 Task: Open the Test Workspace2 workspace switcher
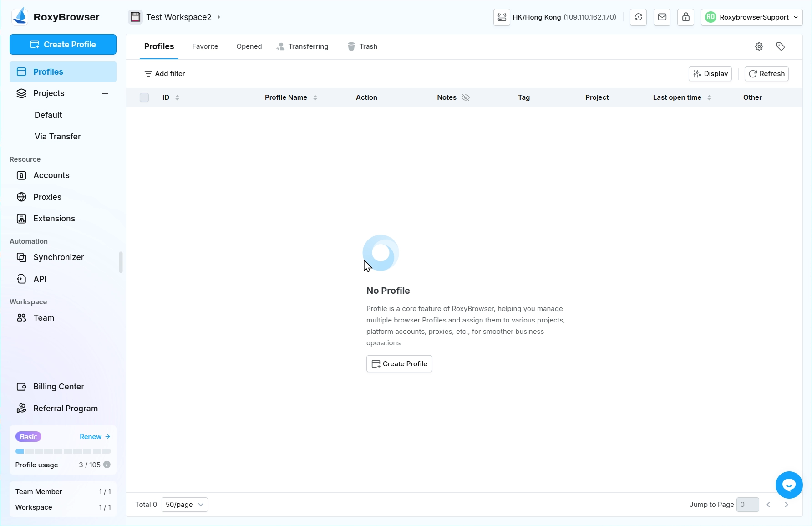pyautogui.click(x=175, y=17)
